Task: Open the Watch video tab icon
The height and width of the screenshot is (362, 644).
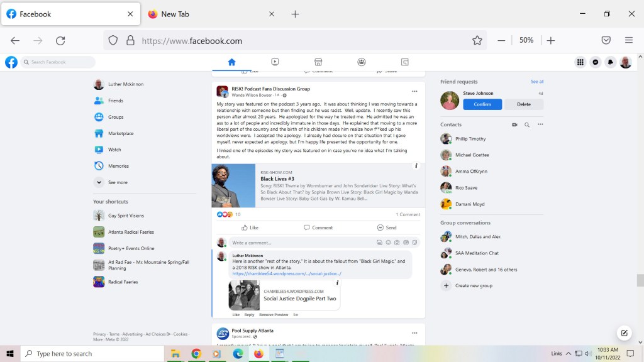Action: (275, 62)
